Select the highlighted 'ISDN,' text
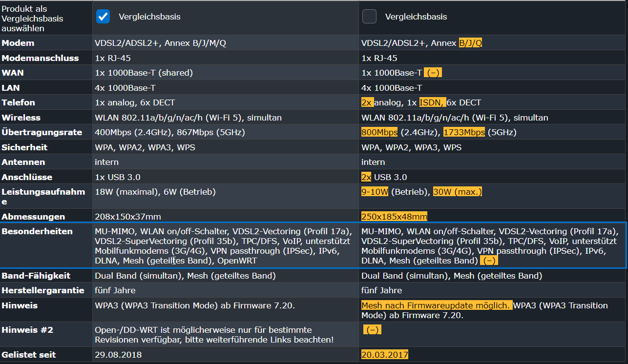This screenshot has height=364, width=628. [x=432, y=102]
